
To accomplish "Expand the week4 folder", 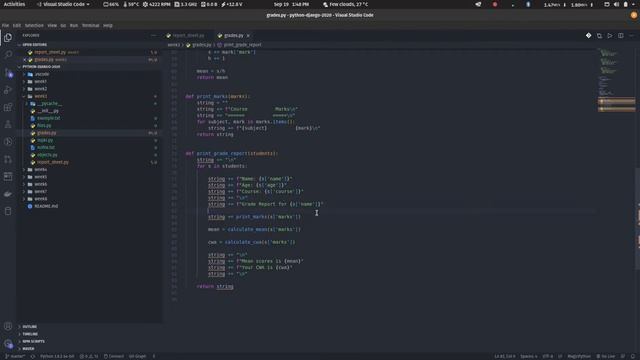I will point(40,169).
